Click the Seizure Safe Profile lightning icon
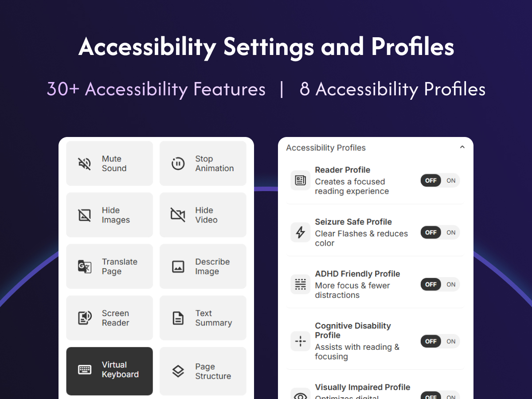This screenshot has width=532, height=399. point(301,232)
